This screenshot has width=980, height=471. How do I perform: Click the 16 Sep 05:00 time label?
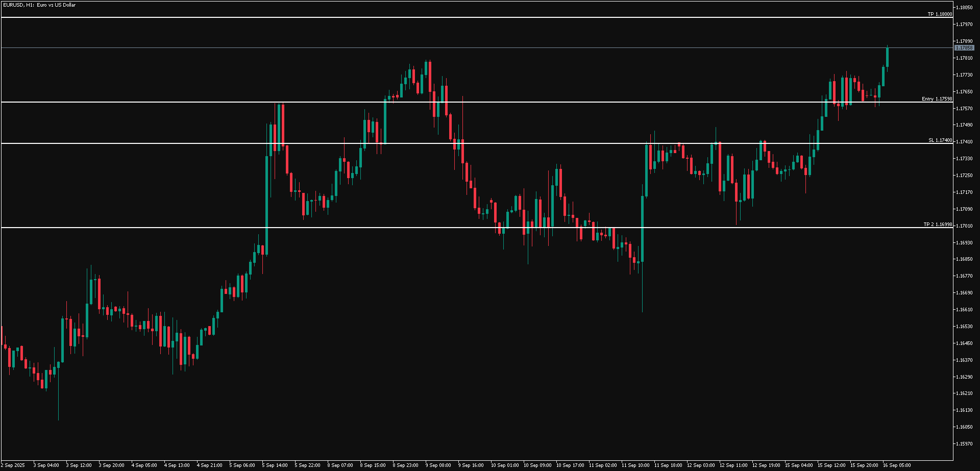(896, 465)
